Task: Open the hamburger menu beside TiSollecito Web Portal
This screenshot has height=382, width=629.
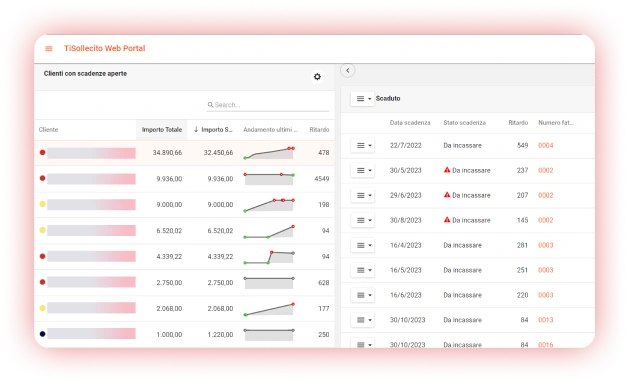Action: [49, 49]
